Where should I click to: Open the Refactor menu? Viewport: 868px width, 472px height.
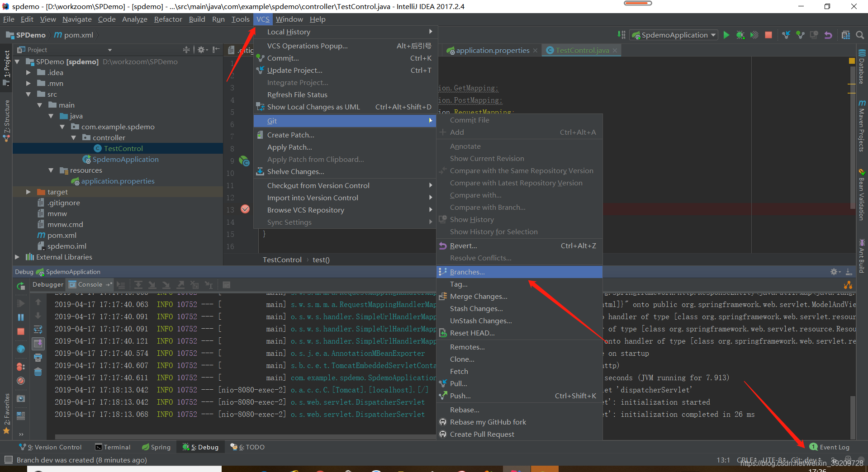[x=168, y=19]
